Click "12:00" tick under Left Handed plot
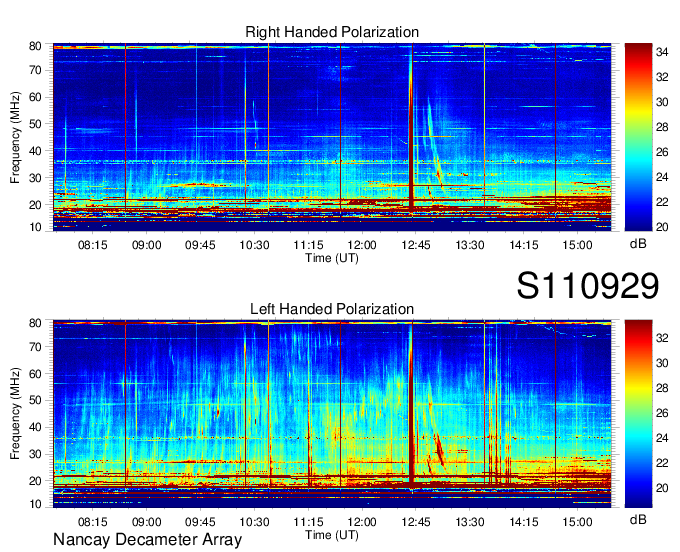The width and height of the screenshot is (680, 552). pyautogui.click(x=362, y=522)
